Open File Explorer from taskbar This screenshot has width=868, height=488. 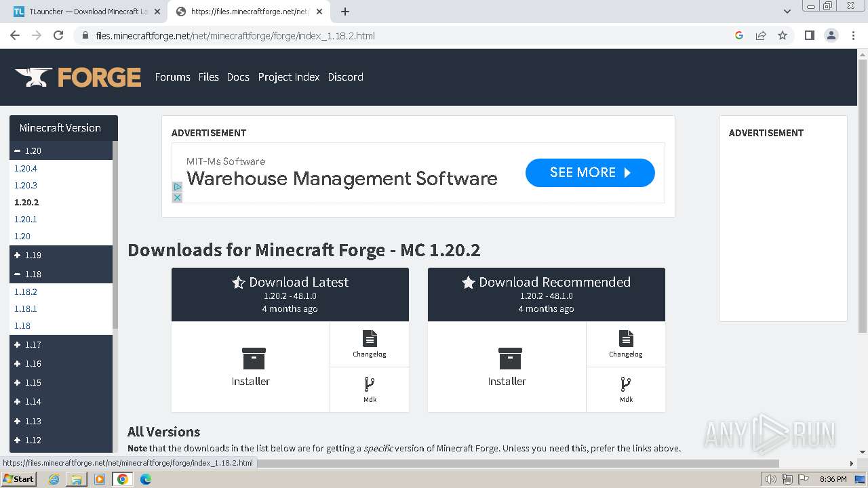(x=77, y=479)
